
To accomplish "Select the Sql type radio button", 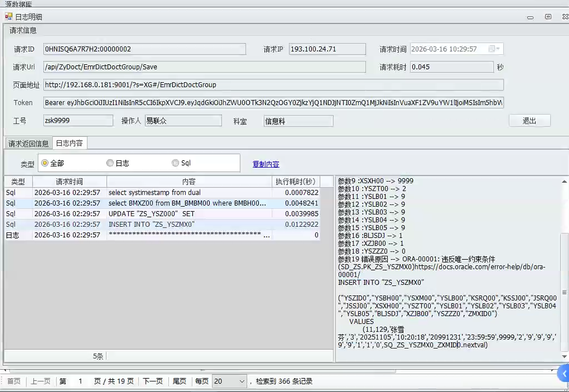I will (175, 163).
